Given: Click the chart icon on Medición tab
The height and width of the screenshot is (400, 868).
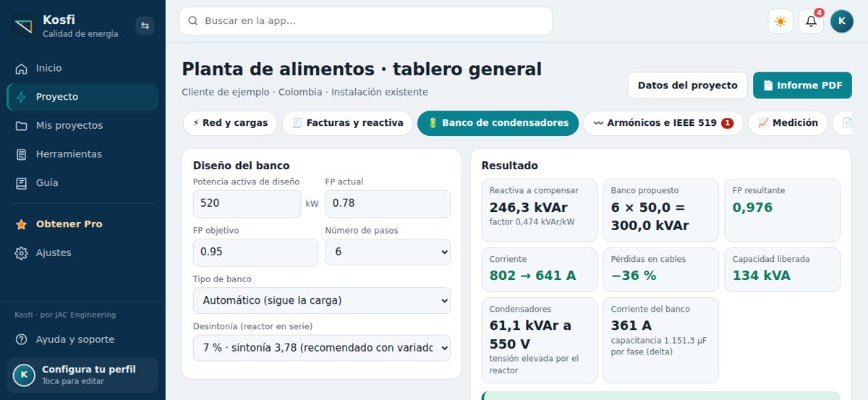Looking at the screenshot, I should pos(763,123).
